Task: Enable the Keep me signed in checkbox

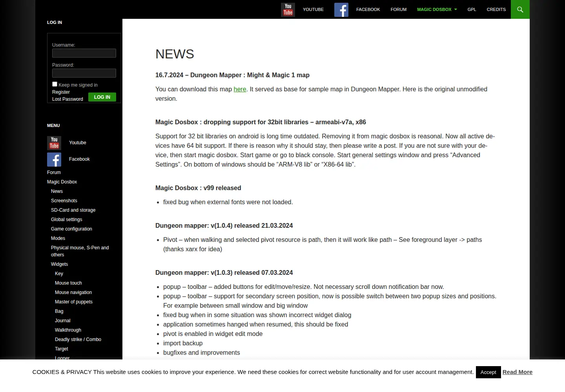Action: click(x=55, y=84)
